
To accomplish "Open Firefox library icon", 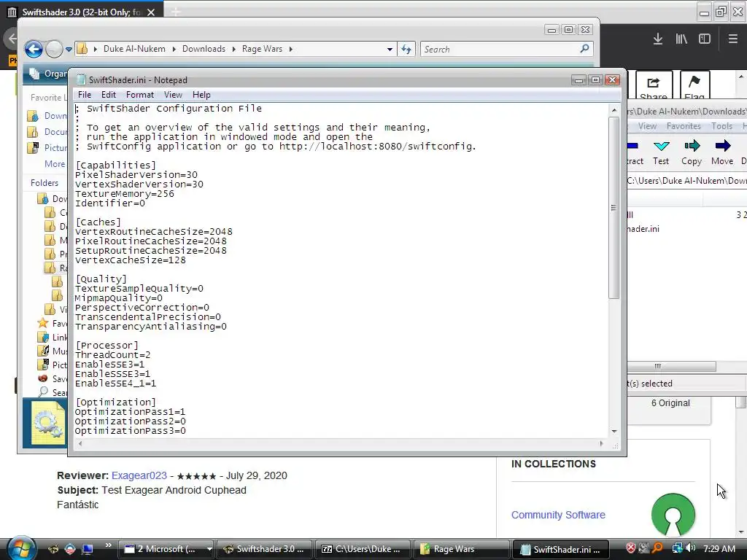I will [x=681, y=39].
